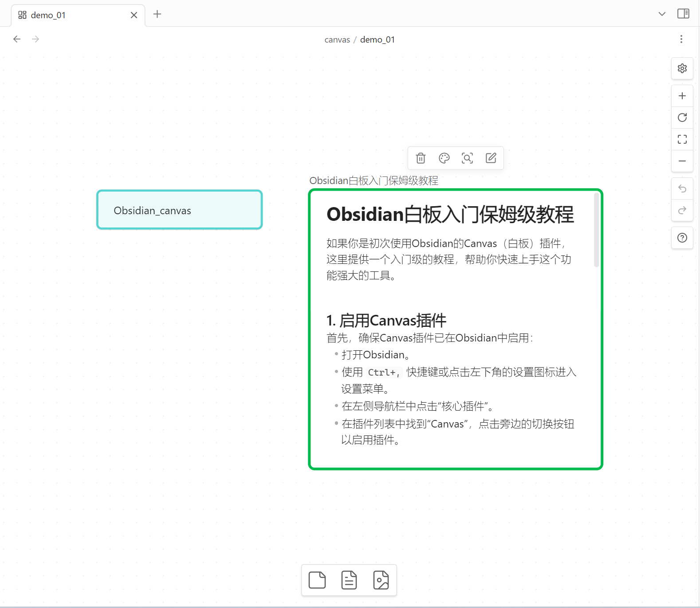Add a blank card to canvas
This screenshot has height=608, width=700.
(x=317, y=580)
